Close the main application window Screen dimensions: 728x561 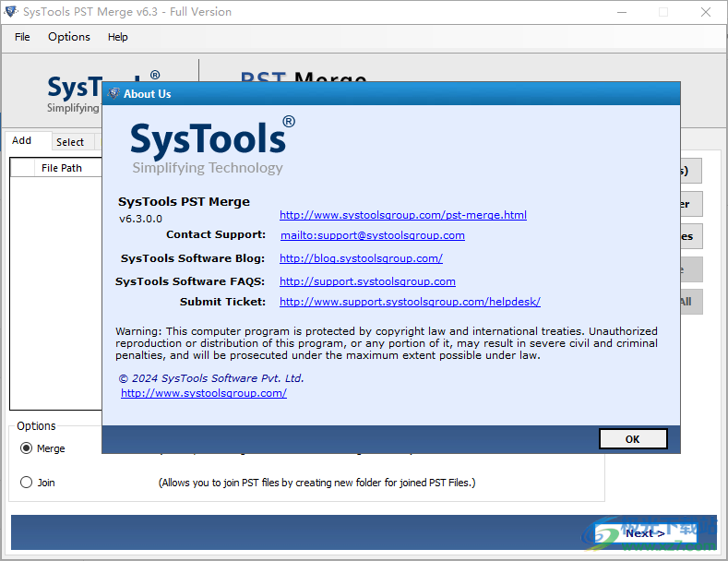(x=706, y=12)
